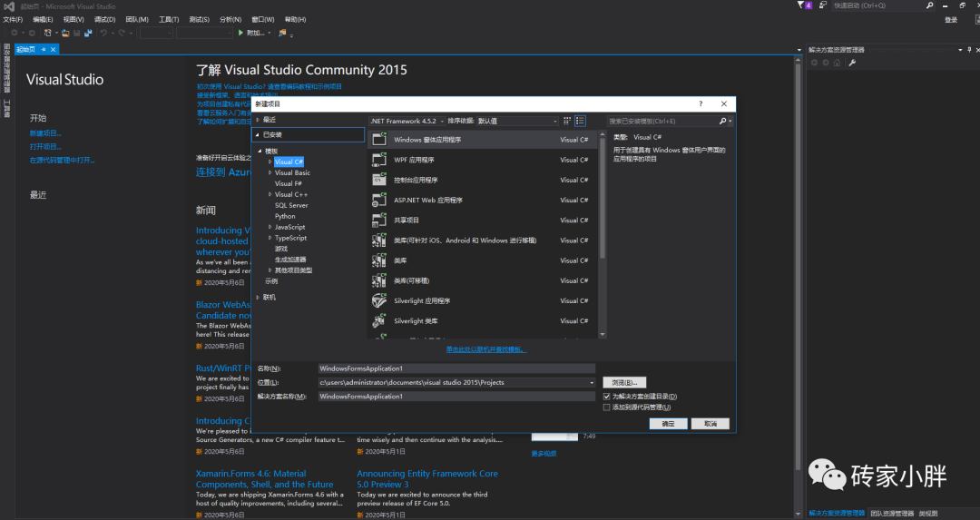
Task: Click the 单击此处以联机并查找模板 link
Action: tap(485, 349)
